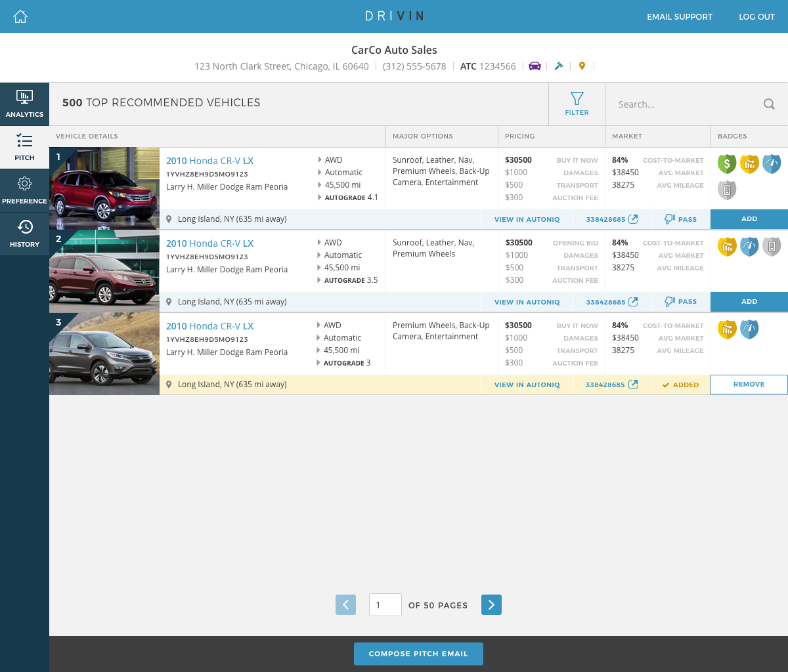The height and width of the screenshot is (672, 788).
Task: Click the purple car icon in header
Action: point(535,66)
